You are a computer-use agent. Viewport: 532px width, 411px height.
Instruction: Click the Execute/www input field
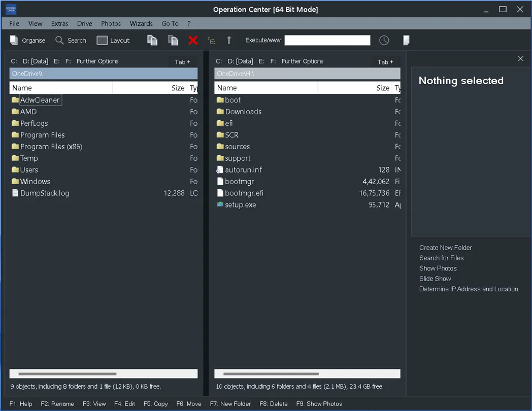[327, 40]
